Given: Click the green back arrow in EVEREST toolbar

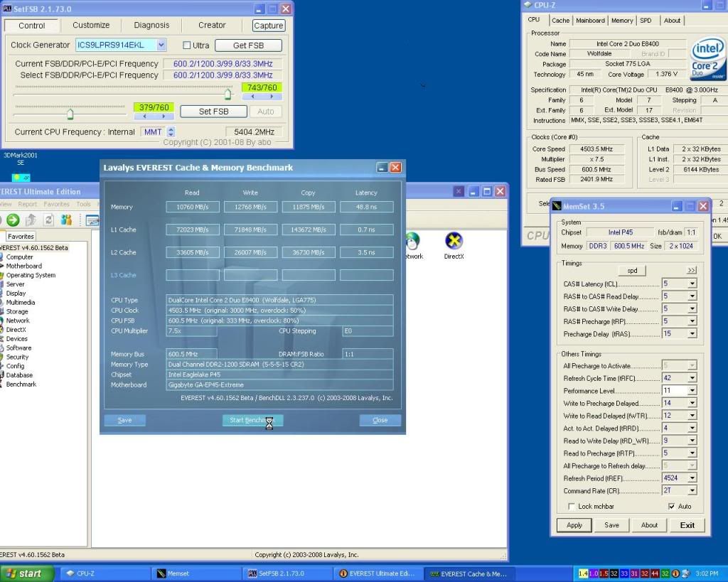Looking at the screenshot, I should coord(13,220).
